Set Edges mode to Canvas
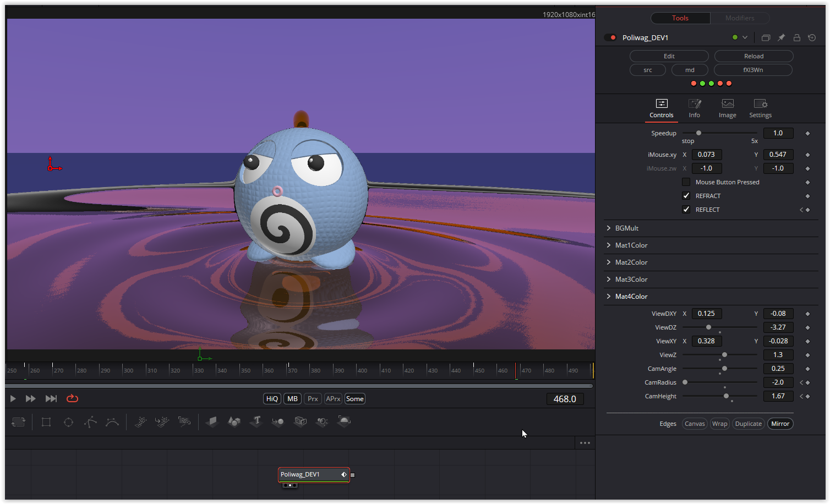This screenshot has width=830, height=504. coord(695,424)
